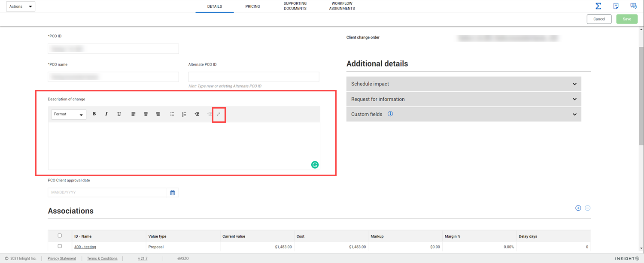Switch to the Pricing tab
Screen dimensions: 644x263
pos(252,6)
